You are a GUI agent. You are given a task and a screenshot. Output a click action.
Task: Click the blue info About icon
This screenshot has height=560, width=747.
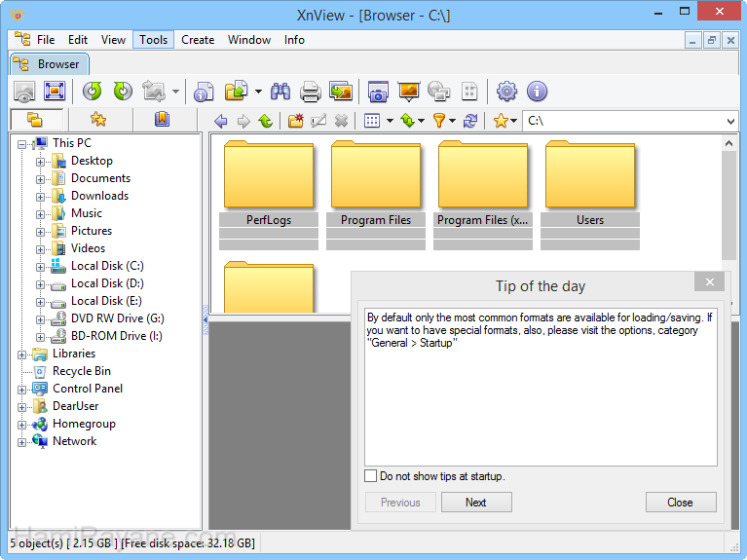tap(537, 91)
